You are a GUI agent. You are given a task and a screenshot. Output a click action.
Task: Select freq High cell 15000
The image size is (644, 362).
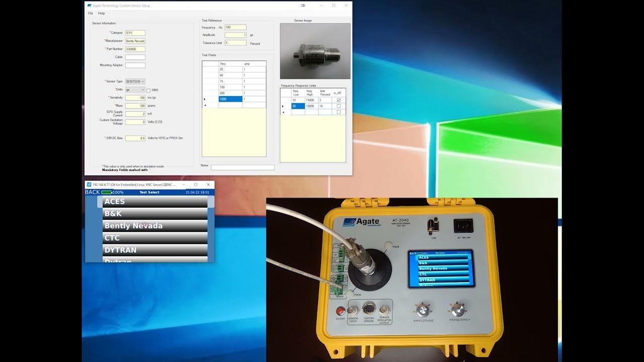tap(311, 100)
